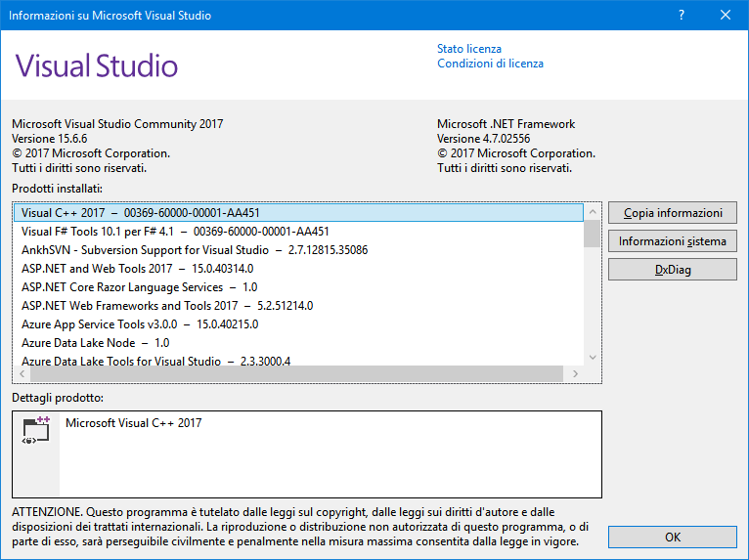Image resolution: width=749 pixels, height=560 pixels.
Task: Select ASP.NET Core Razor Language Services
Action: [139, 287]
